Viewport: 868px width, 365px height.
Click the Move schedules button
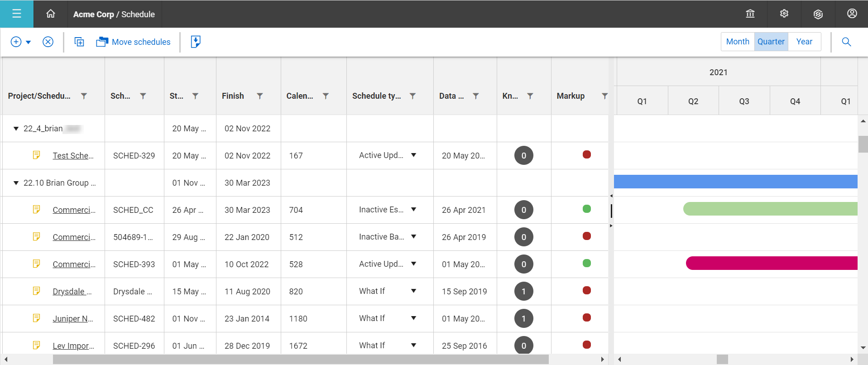click(x=134, y=42)
